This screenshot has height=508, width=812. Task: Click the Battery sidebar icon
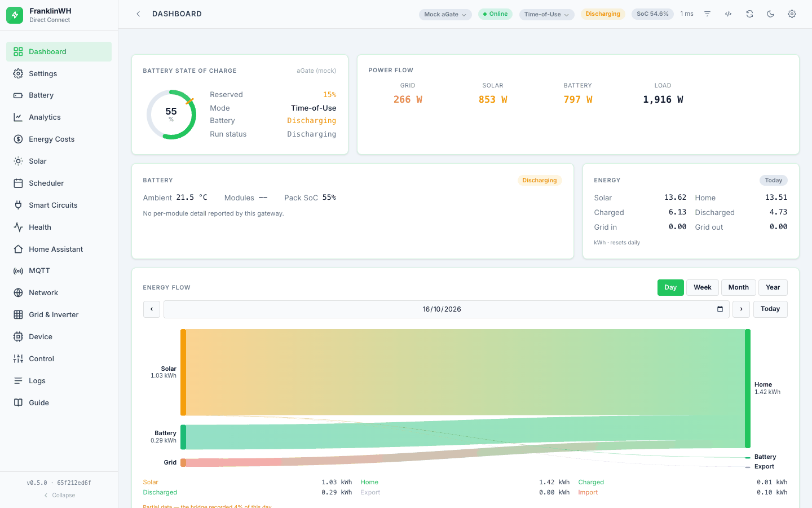click(18, 95)
